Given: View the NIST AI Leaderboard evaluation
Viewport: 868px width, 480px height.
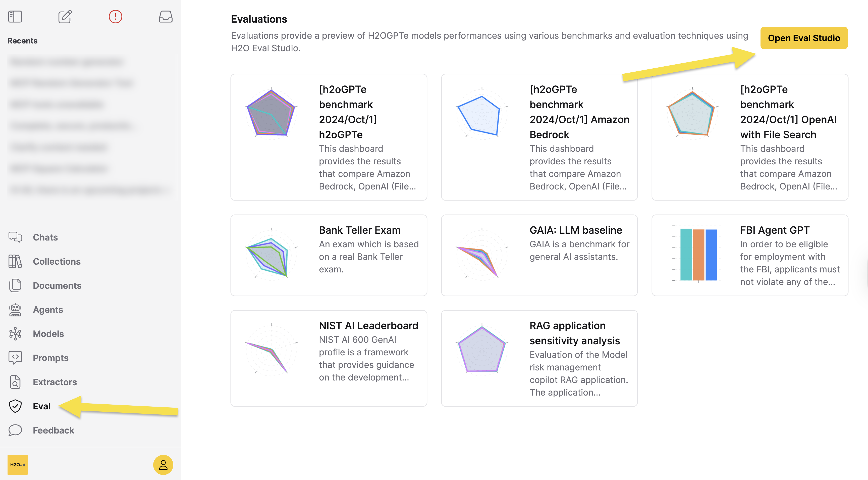Looking at the screenshot, I should click(x=329, y=358).
